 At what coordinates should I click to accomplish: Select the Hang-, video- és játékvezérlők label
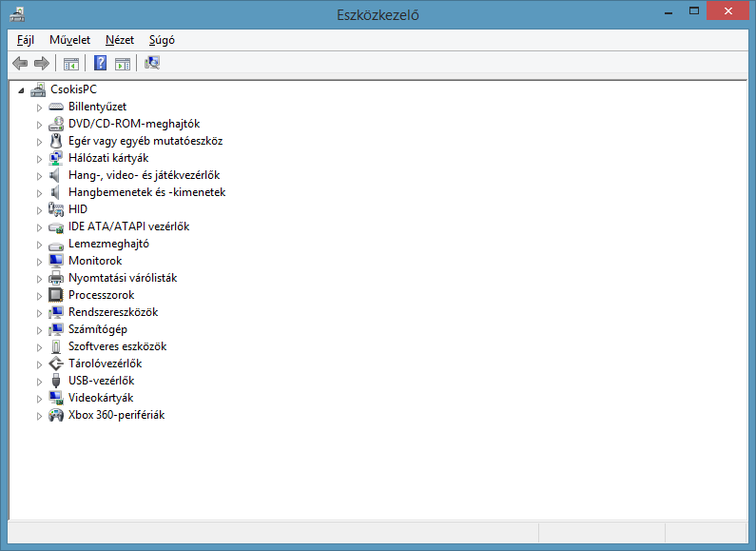145,175
